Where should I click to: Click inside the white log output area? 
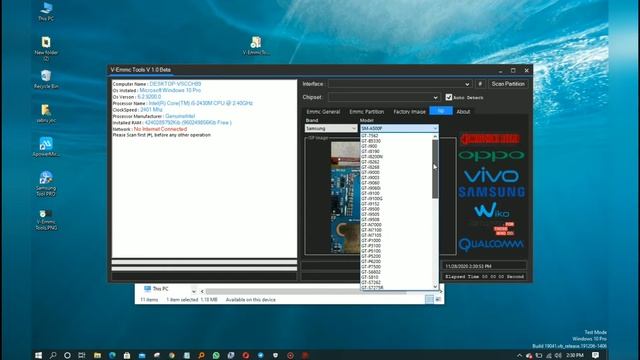tap(204, 169)
